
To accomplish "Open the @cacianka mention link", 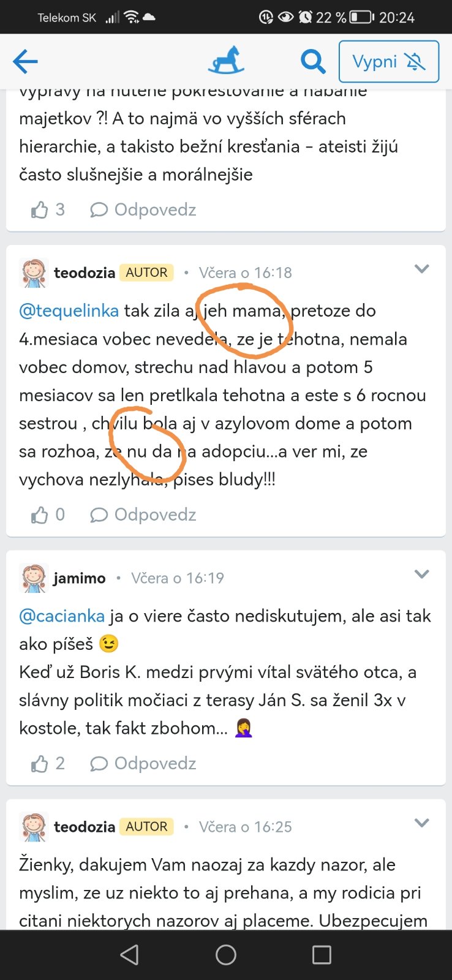I will click(62, 616).
